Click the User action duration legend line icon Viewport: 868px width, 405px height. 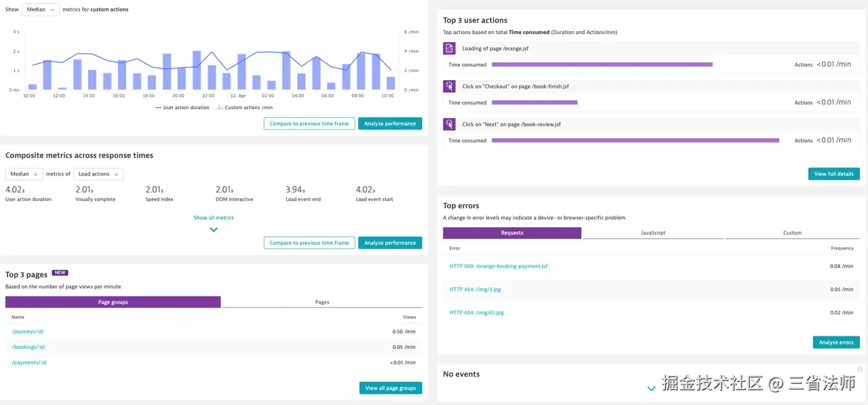pyautogui.click(x=158, y=108)
